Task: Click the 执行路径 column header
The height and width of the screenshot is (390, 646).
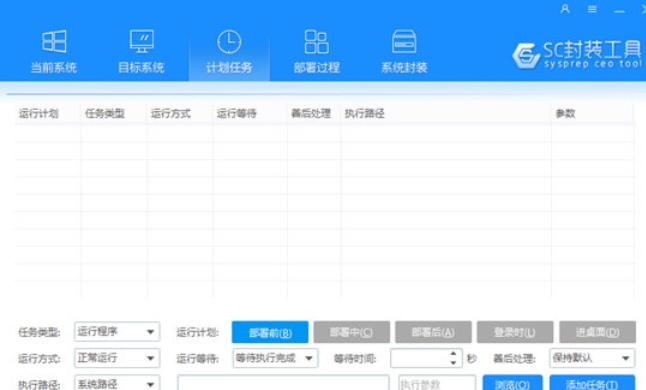Action: click(365, 114)
